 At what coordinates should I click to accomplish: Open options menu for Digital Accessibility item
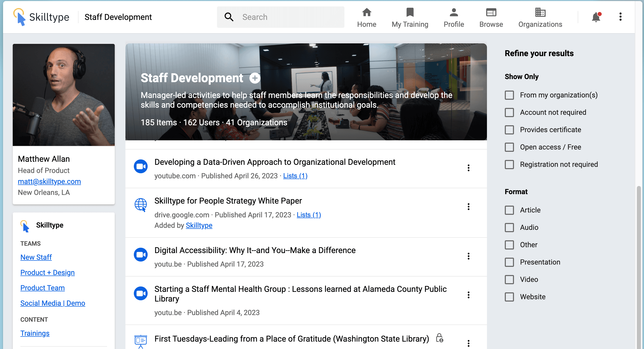[x=468, y=256]
